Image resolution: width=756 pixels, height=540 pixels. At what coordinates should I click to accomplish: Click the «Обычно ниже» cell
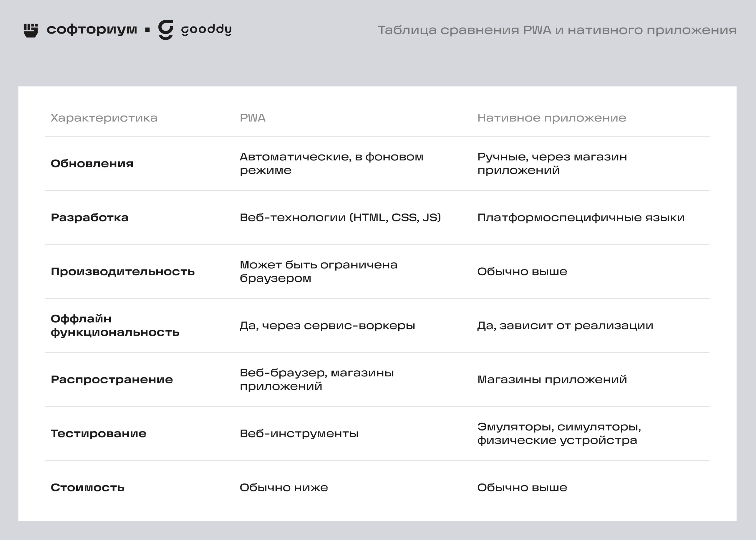(x=284, y=487)
